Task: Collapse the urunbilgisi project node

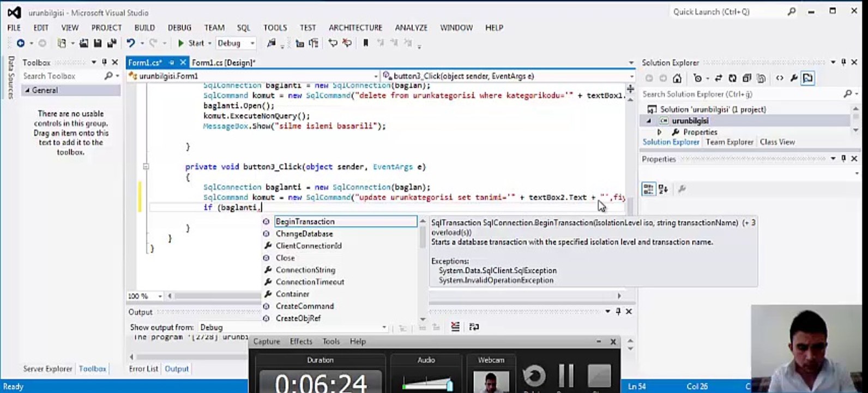Action: (x=649, y=121)
